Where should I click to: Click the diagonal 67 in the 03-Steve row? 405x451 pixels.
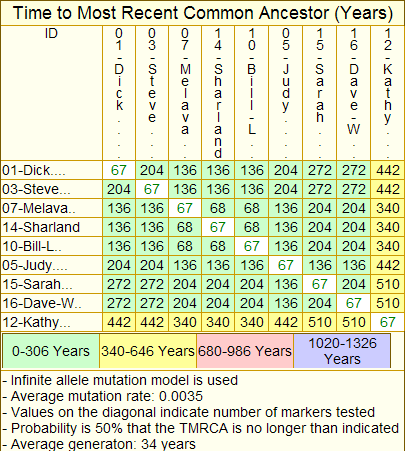152,189
